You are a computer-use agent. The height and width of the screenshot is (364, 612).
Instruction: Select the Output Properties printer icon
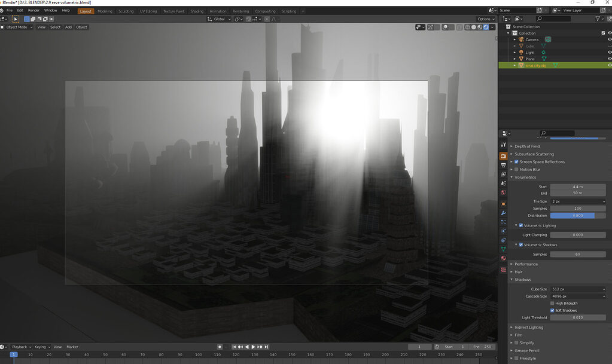point(503,165)
